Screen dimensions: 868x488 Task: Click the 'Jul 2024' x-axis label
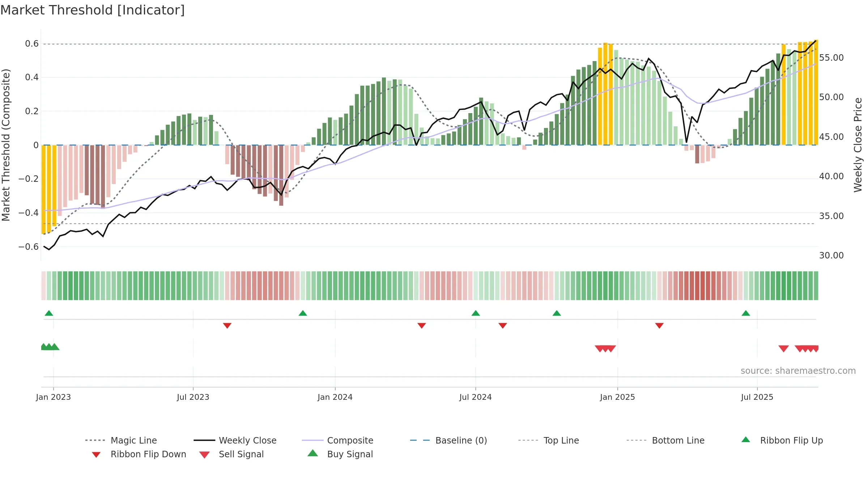pyautogui.click(x=476, y=397)
